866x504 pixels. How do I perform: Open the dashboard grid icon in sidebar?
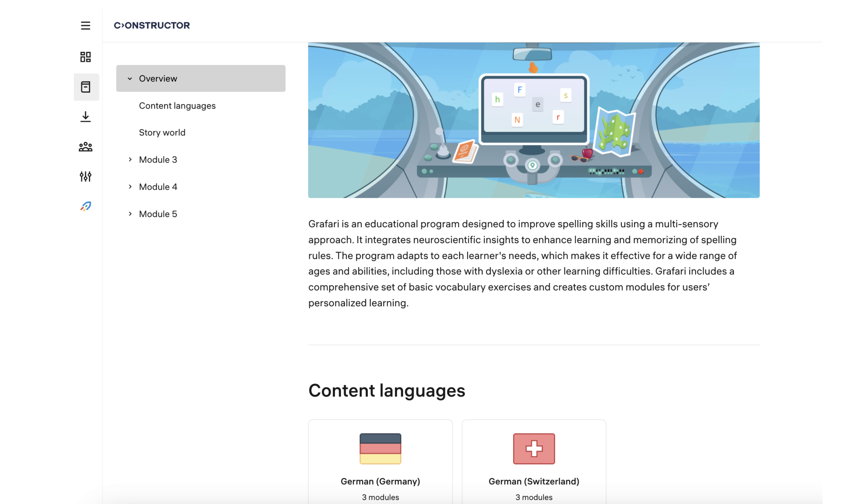tap(85, 57)
